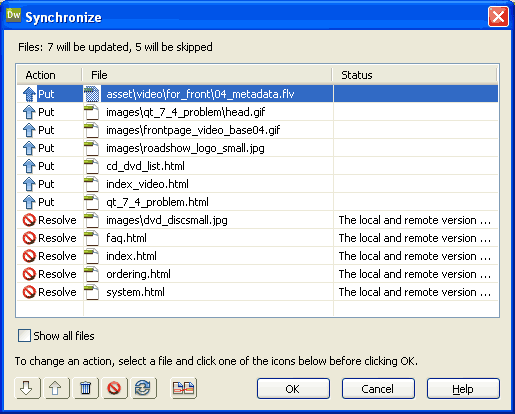Screen dimensions: 515x414
Task: Select the system.html status text
Action: 415,292
